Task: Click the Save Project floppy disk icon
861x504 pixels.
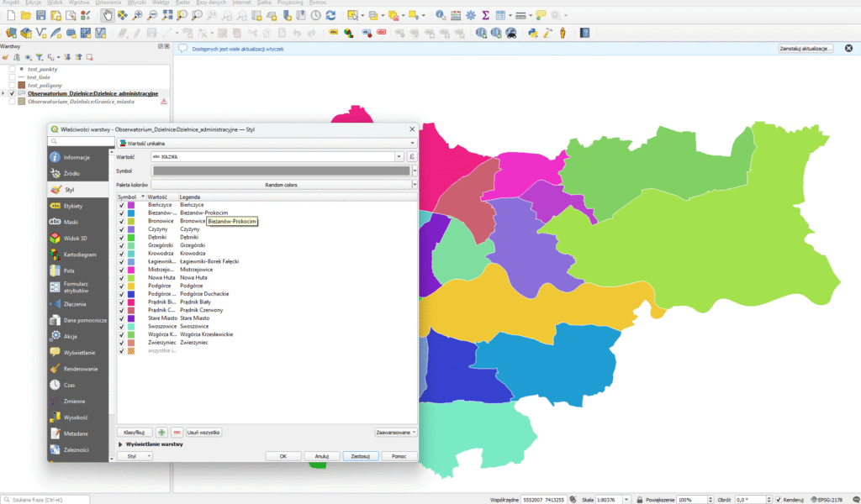Action: pos(40,15)
